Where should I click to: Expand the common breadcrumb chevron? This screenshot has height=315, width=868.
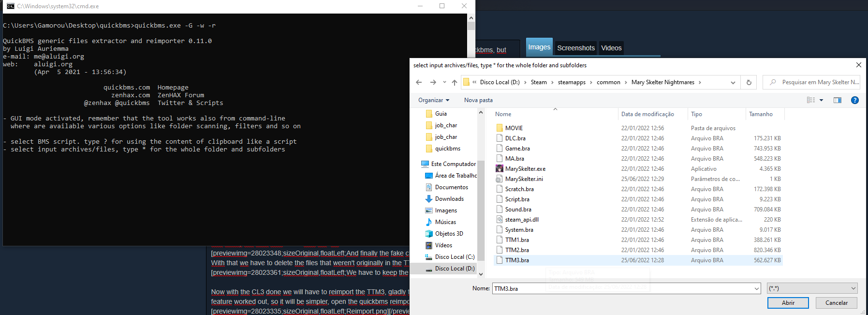click(x=626, y=82)
